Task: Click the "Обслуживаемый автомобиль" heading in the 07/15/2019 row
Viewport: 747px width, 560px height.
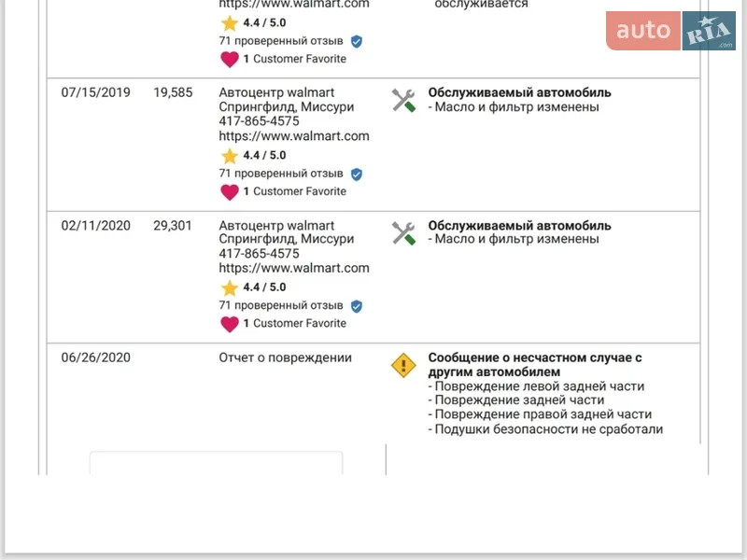Action: (519, 92)
